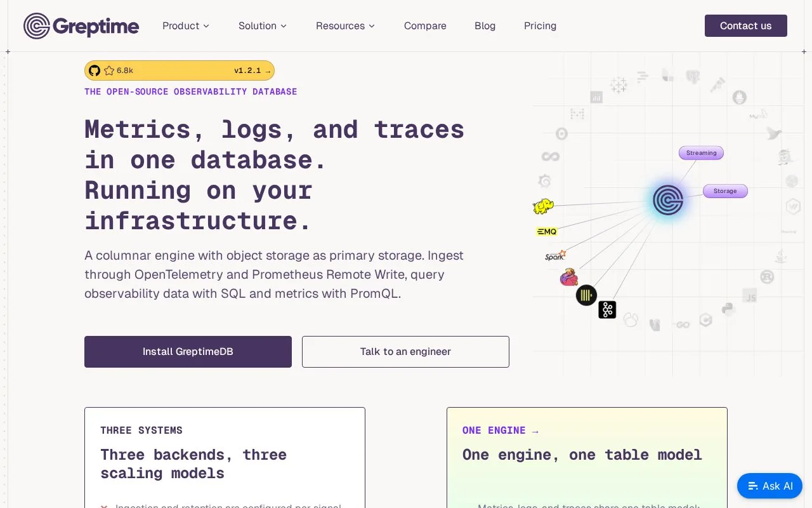Click the faded JS square icon
812x508 pixels.
(x=750, y=295)
